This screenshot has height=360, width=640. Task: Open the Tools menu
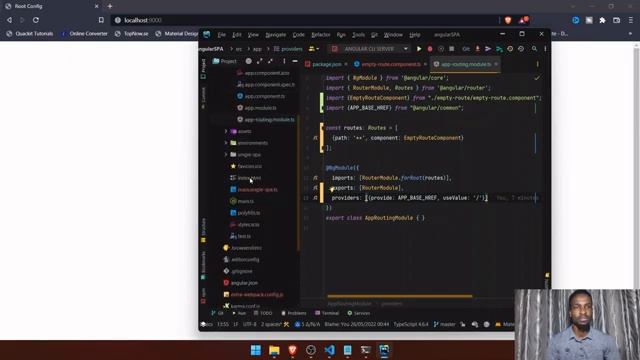[x=358, y=35]
